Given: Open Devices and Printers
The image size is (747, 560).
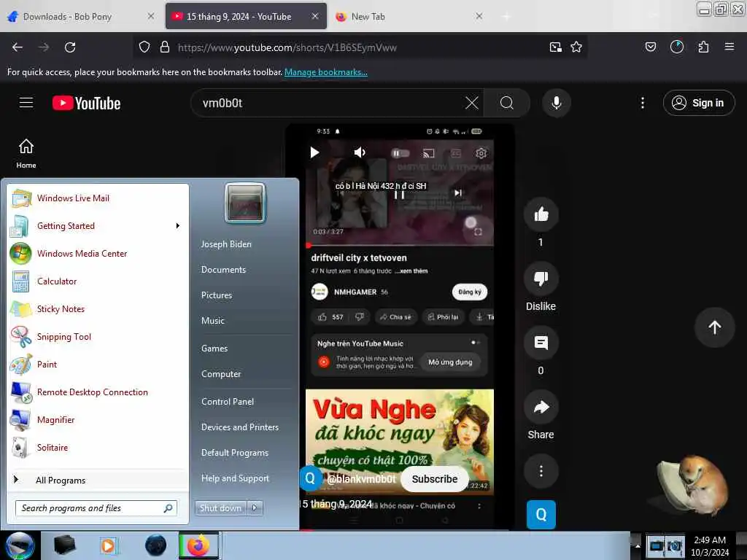Looking at the screenshot, I should tap(239, 427).
